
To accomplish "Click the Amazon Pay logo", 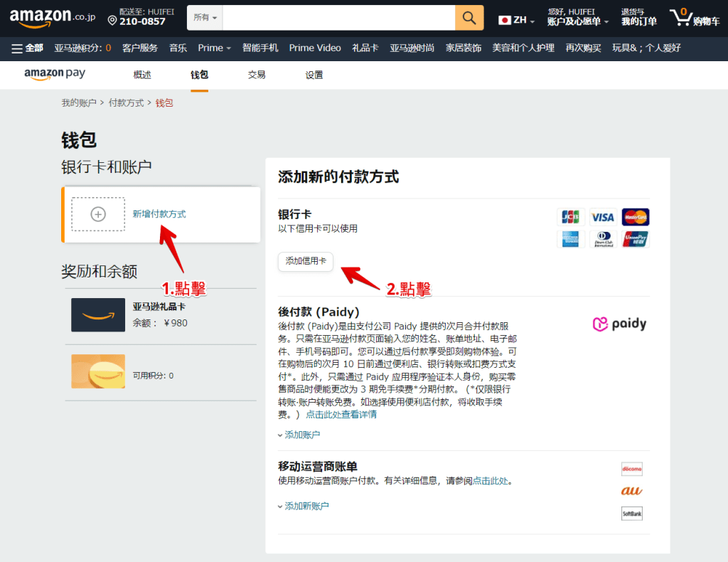I will (x=55, y=74).
